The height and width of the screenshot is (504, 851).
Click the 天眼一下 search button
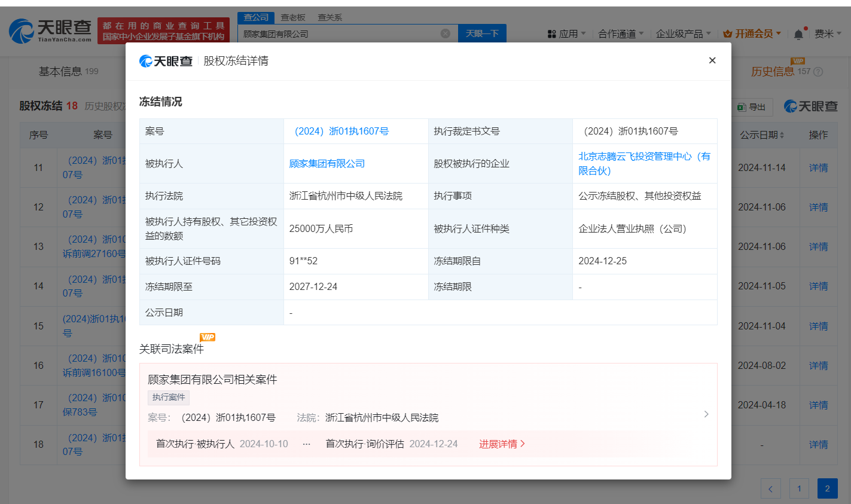[x=482, y=33]
